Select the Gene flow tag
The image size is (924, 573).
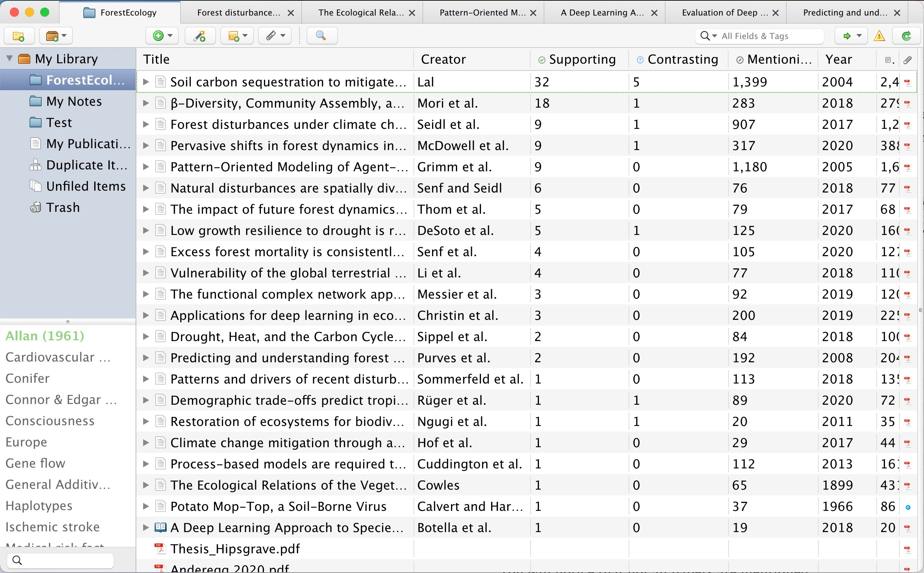pyautogui.click(x=35, y=463)
